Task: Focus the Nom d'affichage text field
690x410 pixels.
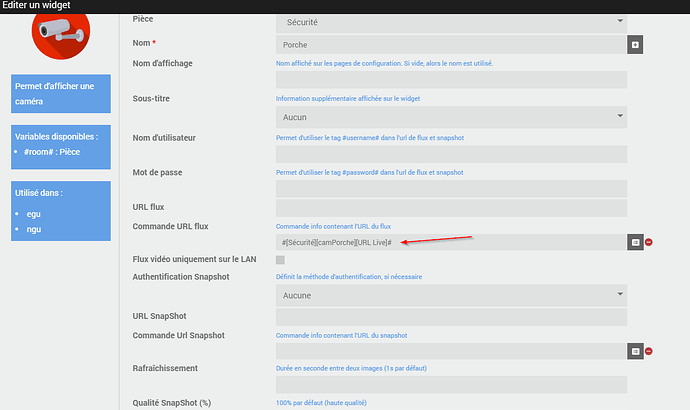Action: [451, 80]
